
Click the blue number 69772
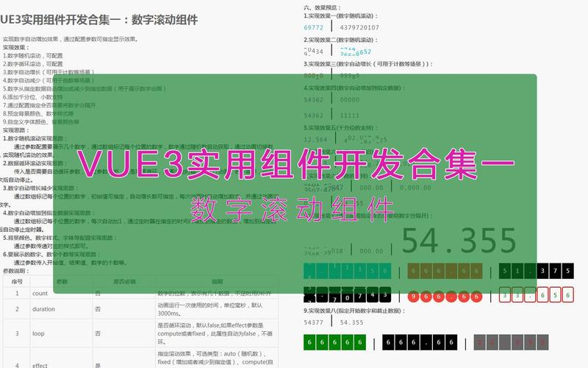click(314, 27)
